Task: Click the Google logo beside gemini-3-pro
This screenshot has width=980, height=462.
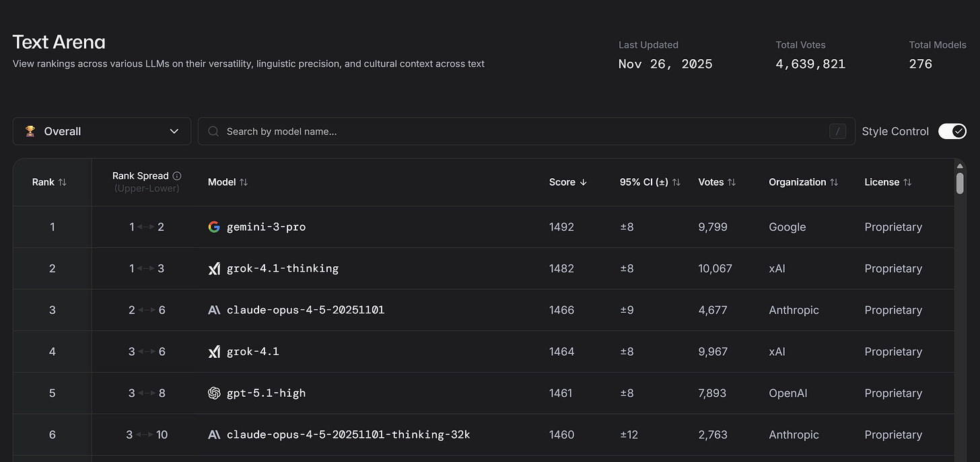Action: point(214,227)
